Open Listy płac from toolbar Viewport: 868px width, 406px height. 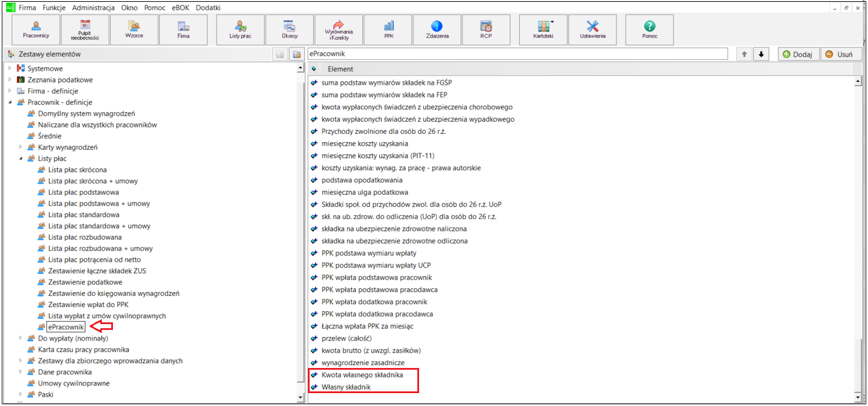coord(240,29)
